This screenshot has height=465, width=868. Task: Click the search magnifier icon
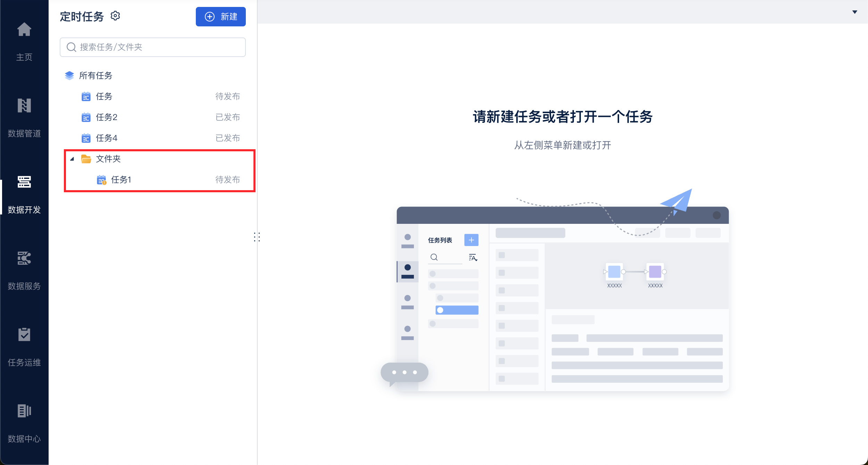(x=71, y=47)
